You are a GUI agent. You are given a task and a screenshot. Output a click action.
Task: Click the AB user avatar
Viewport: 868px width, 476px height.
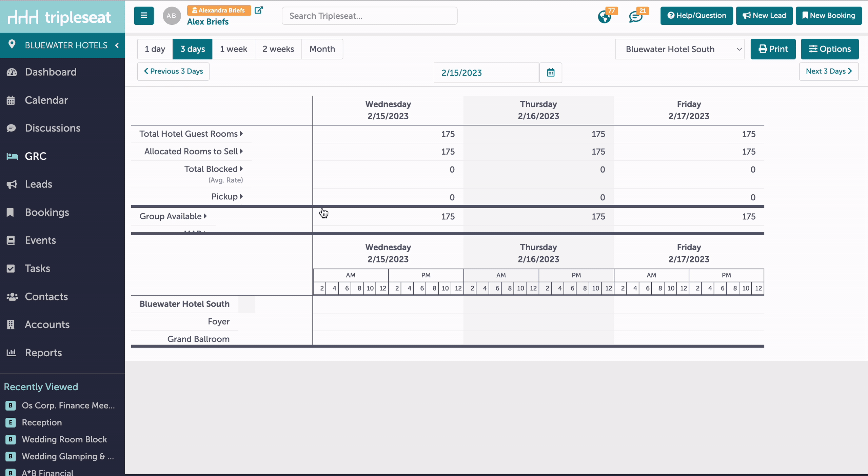(172, 16)
